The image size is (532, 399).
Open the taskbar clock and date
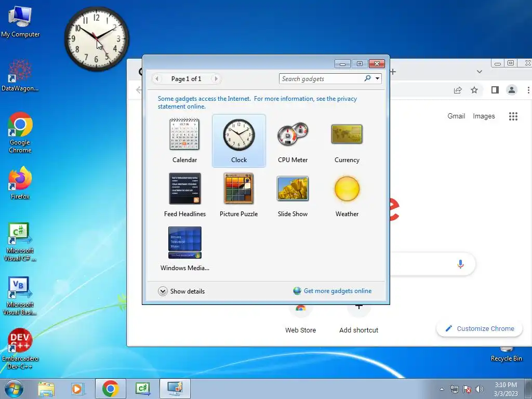506,389
